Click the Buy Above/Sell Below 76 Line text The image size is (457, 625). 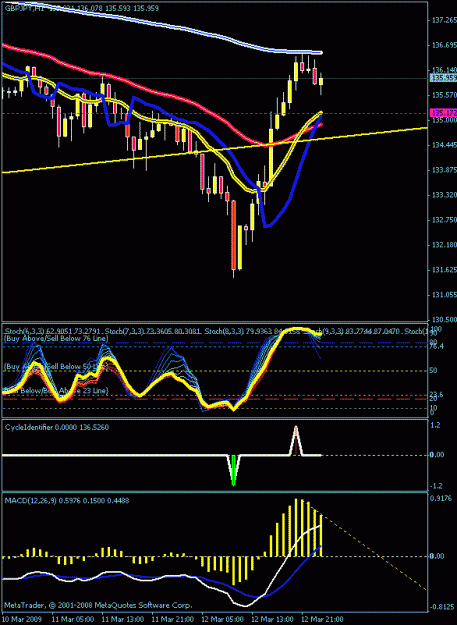coord(55,338)
